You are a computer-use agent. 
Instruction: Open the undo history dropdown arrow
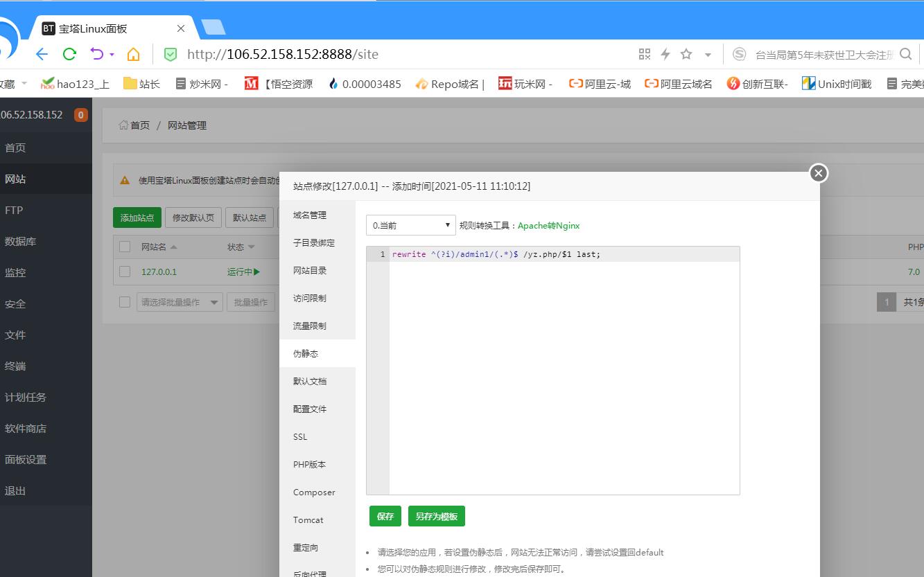point(112,54)
